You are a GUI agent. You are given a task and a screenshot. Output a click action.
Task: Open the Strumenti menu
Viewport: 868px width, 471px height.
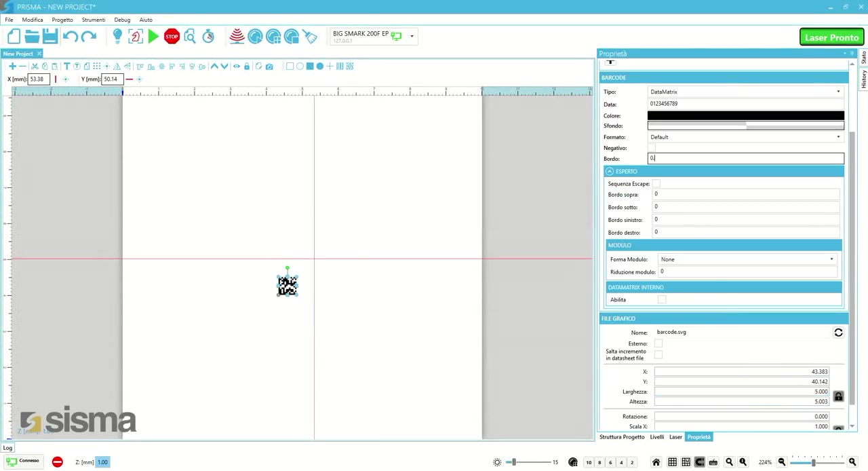click(94, 20)
